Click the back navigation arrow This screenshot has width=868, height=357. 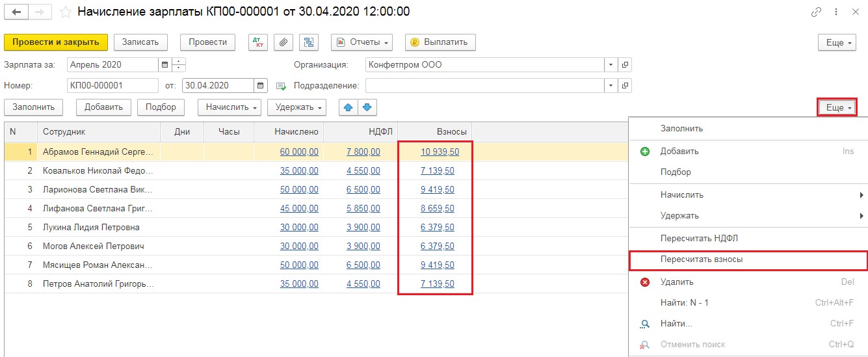pyautogui.click(x=16, y=12)
